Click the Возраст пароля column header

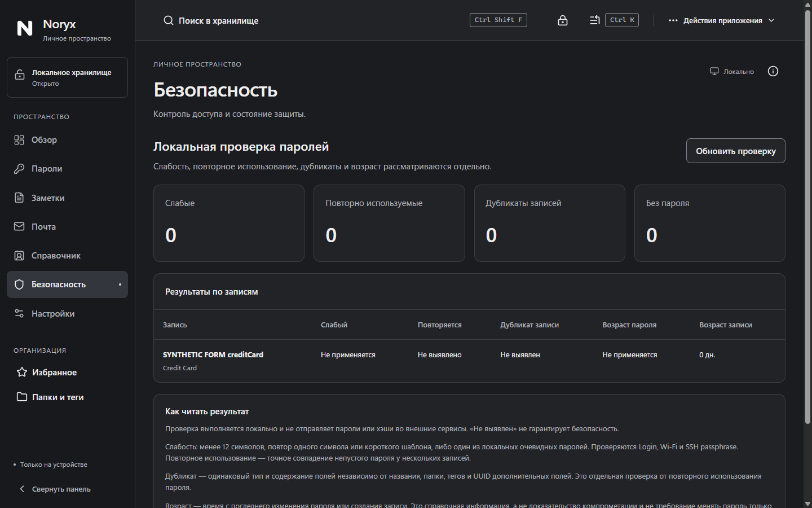[629, 325]
